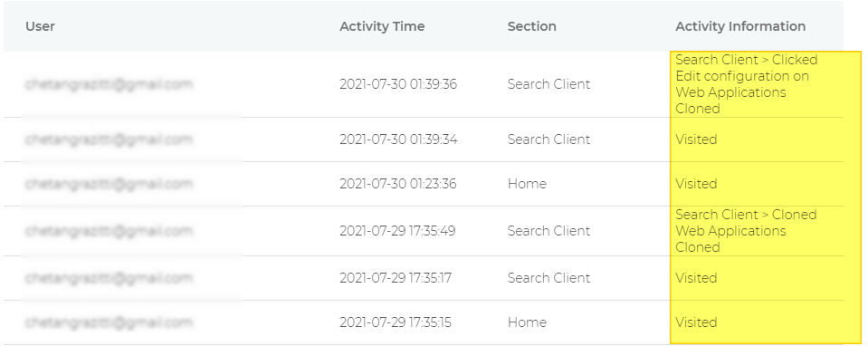Click the Activity Information column header
This screenshot has height=346, width=868.
740,26
